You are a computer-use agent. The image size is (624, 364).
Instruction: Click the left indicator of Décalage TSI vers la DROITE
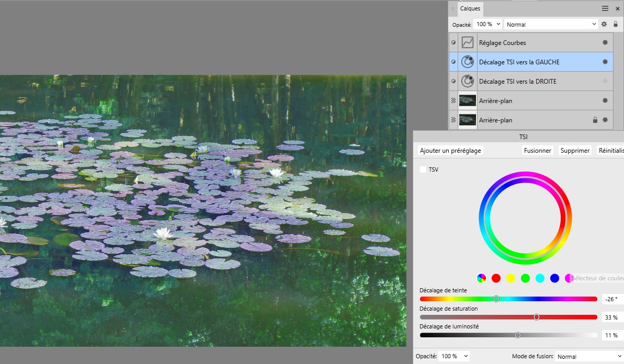point(453,81)
